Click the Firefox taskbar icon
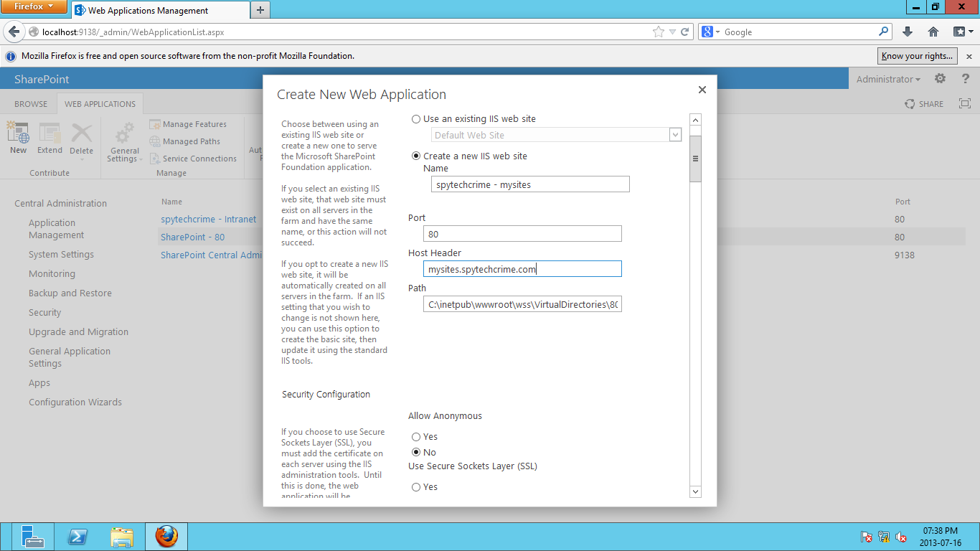980x551 pixels. tap(166, 537)
